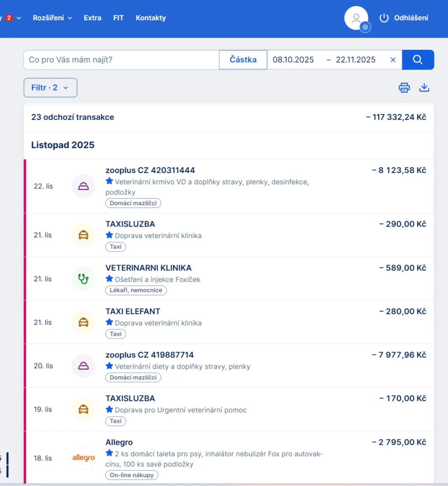
Task: Open the Rozšíření menu dropdown
Action: tap(52, 18)
